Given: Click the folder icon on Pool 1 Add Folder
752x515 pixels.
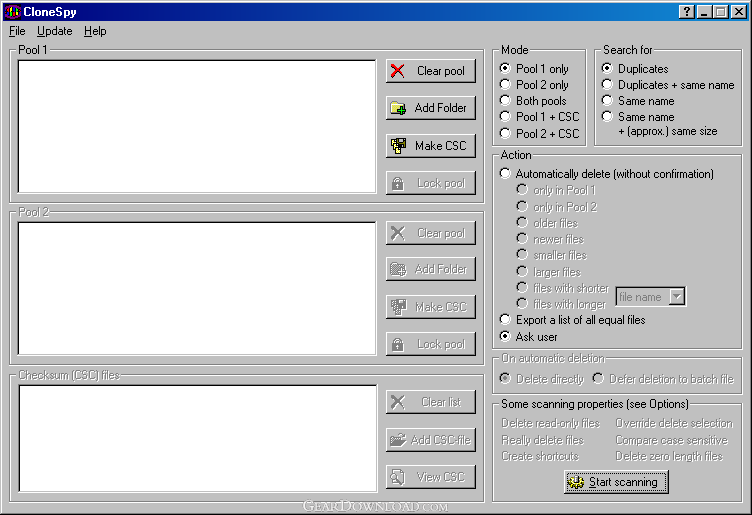Looking at the screenshot, I should coord(398,108).
